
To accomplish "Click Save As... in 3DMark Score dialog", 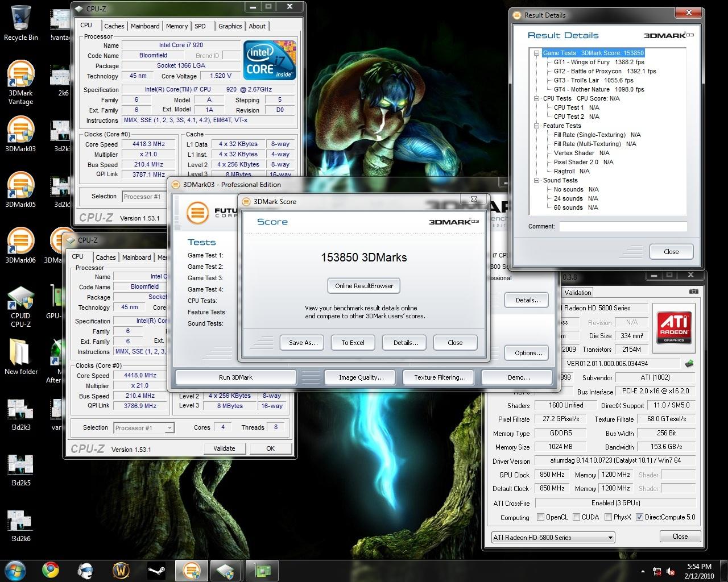I will (303, 343).
